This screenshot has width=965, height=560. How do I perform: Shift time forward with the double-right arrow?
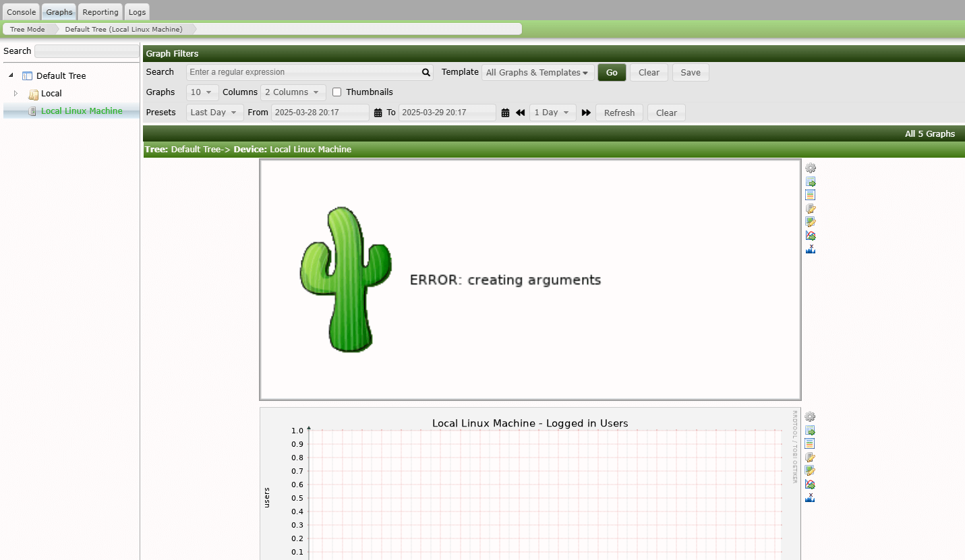click(x=586, y=113)
